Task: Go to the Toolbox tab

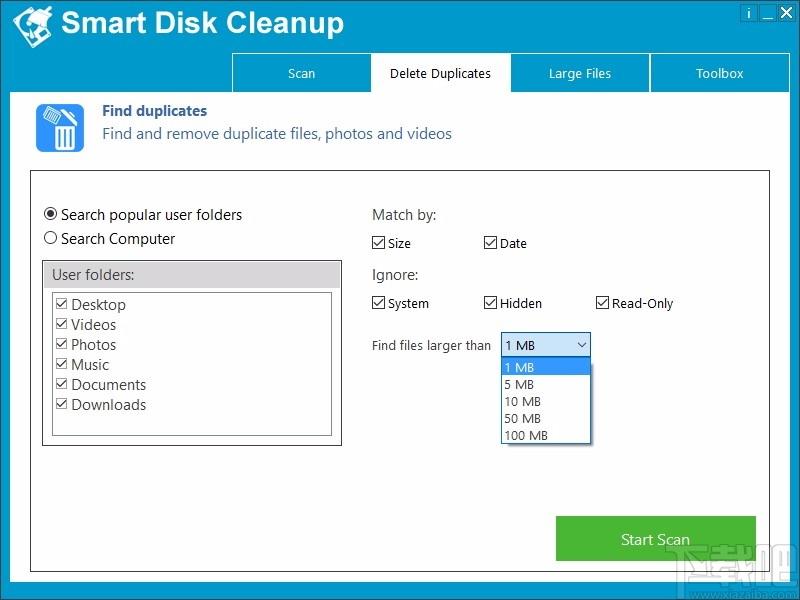Action: click(719, 73)
